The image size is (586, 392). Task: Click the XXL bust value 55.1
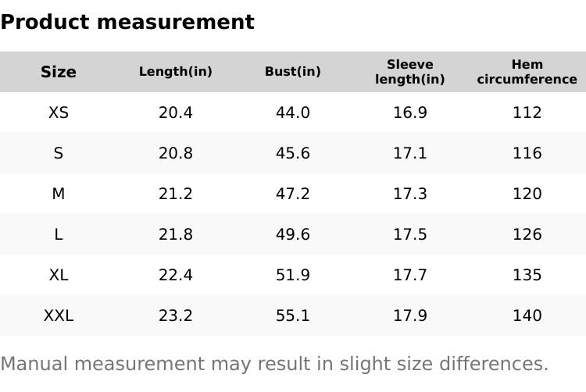point(293,315)
